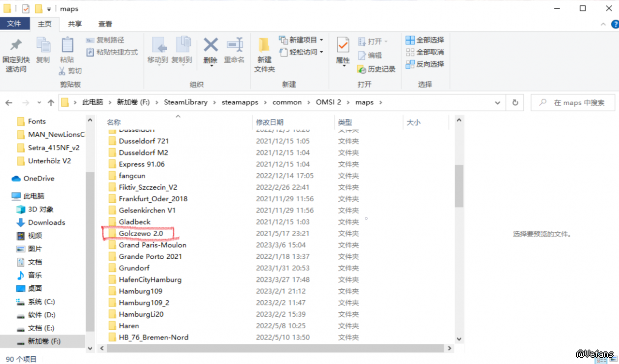The width and height of the screenshot is (619, 364).
Task: Sort by 大小 size column header
Action: click(x=426, y=123)
